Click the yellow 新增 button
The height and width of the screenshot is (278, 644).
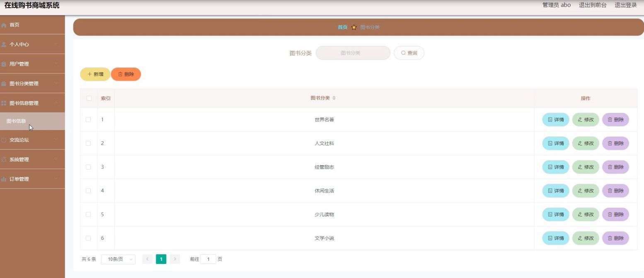[x=95, y=74]
